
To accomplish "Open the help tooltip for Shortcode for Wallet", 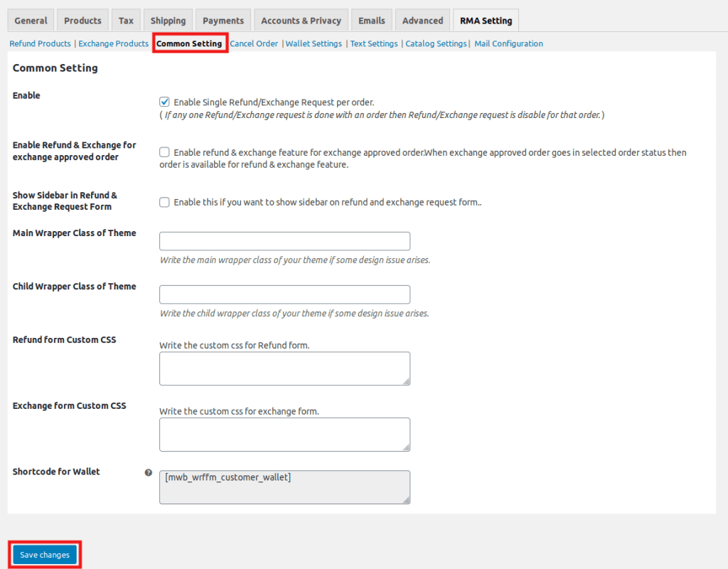I will click(148, 472).
